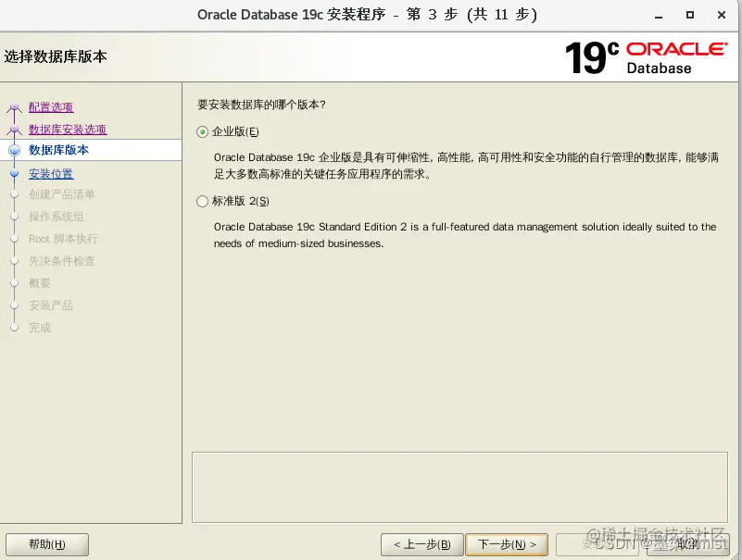Click the disabled 概要 step
Image resolution: width=742 pixels, height=560 pixels.
coord(40,283)
